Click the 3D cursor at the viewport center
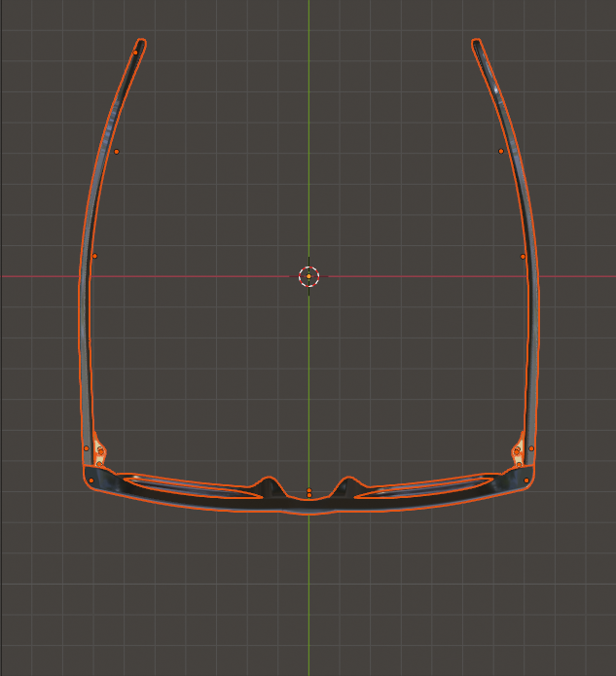The width and height of the screenshot is (616, 676). pos(308,276)
